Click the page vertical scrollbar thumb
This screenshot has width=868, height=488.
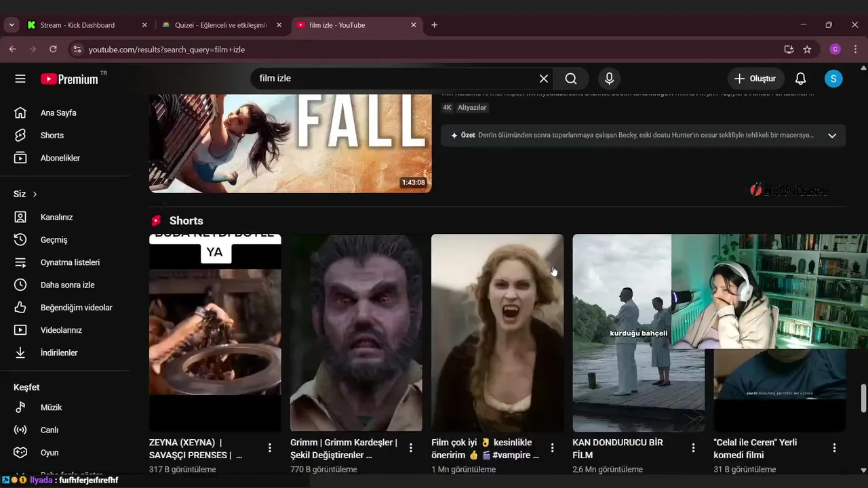pyautogui.click(x=863, y=398)
